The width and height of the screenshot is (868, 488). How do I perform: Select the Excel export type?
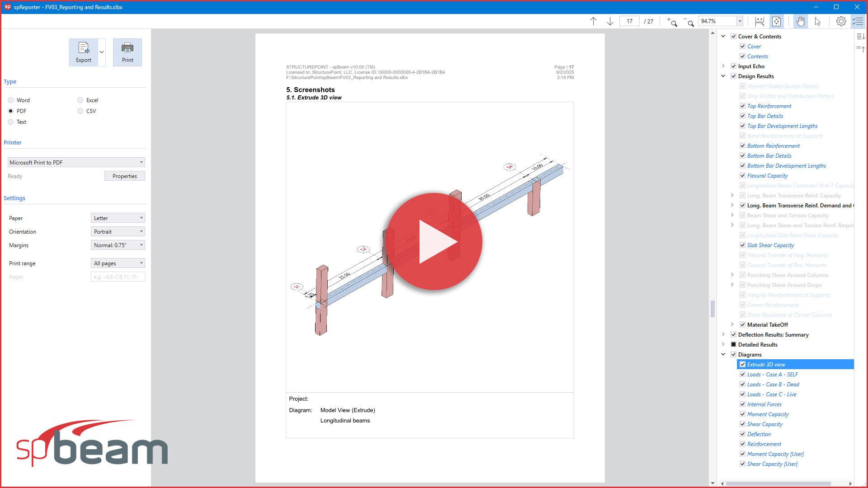pyautogui.click(x=80, y=100)
